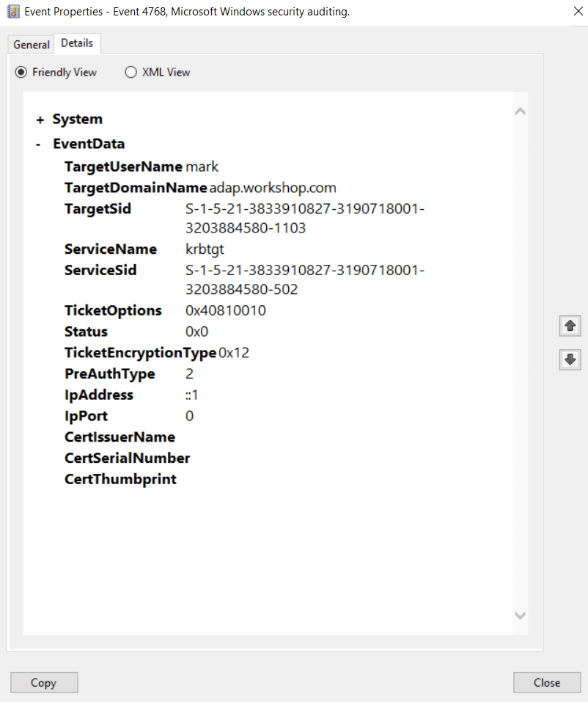Switch to the General tab
This screenshot has height=702, width=588.
point(32,45)
